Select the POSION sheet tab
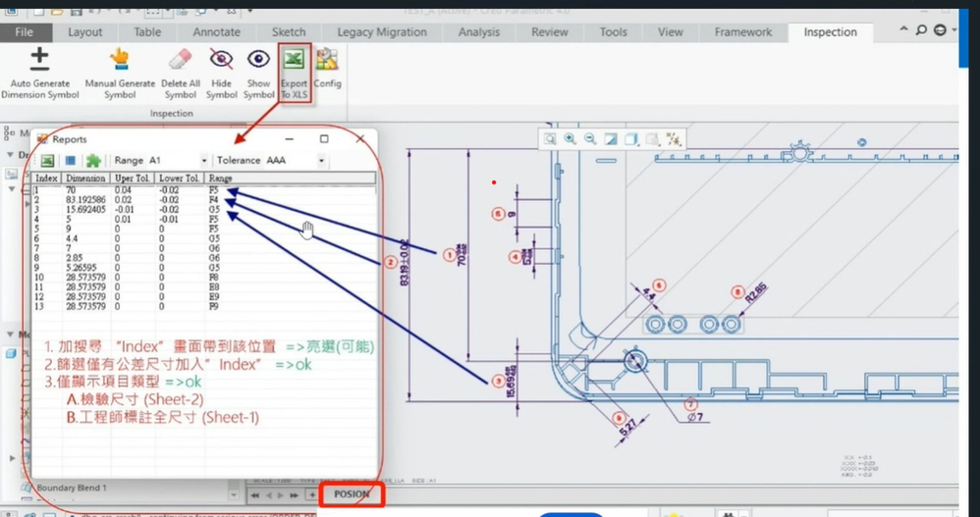Viewport: 980px width, 517px height. (352, 494)
